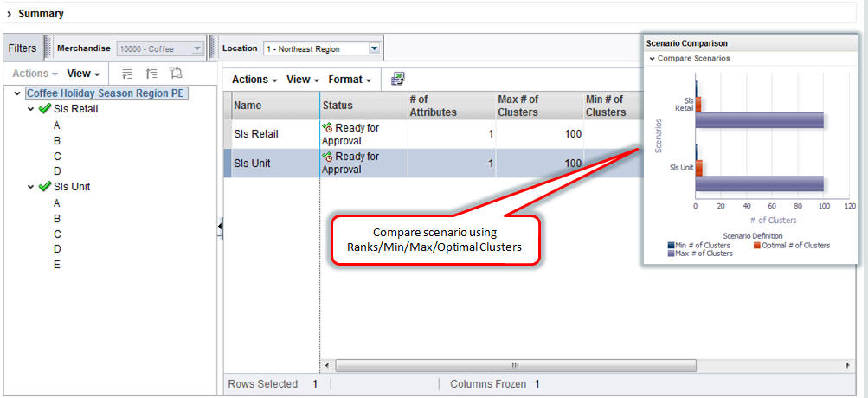This screenshot has width=868, height=398.
Task: Click green checkmark icon beside Sls Retail
Action: pos(45,108)
